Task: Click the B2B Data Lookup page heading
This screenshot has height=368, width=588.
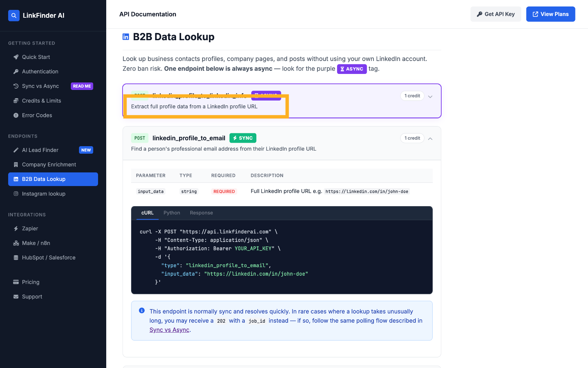Action: pos(174,37)
